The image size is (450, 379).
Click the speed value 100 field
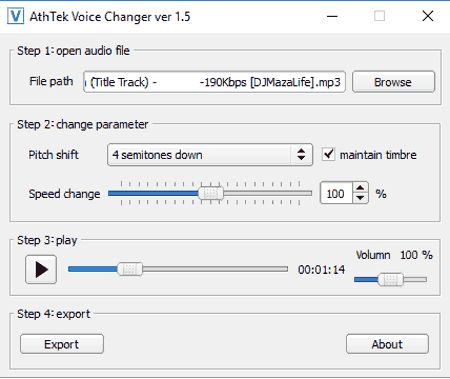coord(336,193)
